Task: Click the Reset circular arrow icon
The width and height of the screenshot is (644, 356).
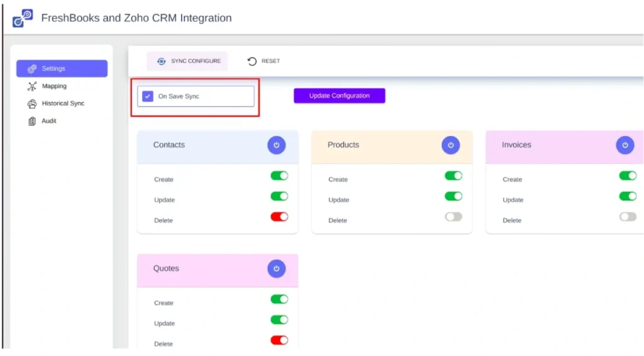Action: pos(252,61)
